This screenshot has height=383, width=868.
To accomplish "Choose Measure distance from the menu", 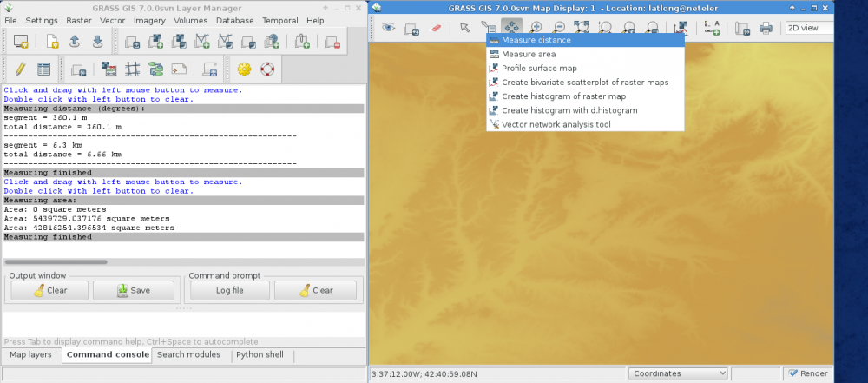I will pyautogui.click(x=585, y=40).
